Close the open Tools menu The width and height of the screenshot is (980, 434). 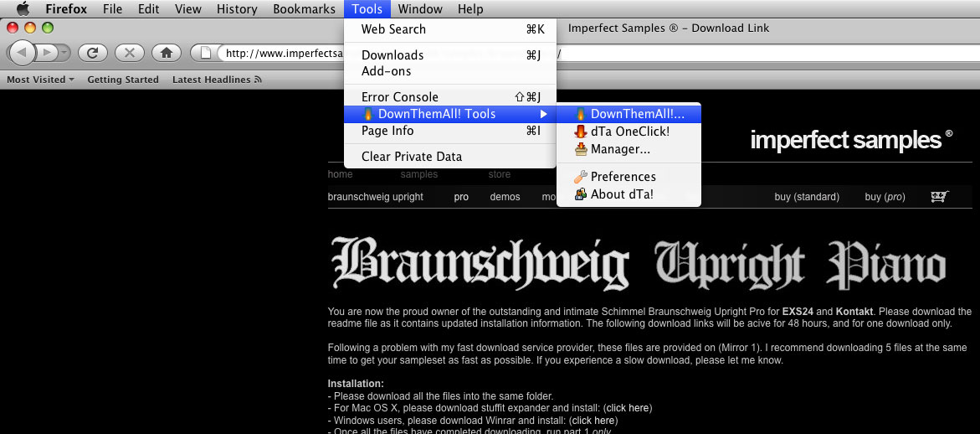pyautogui.click(x=367, y=8)
